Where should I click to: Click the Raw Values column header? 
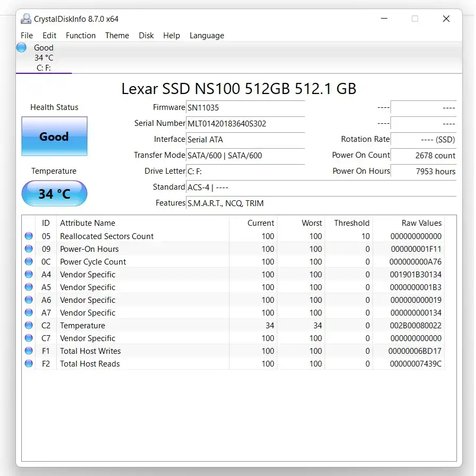click(x=422, y=223)
